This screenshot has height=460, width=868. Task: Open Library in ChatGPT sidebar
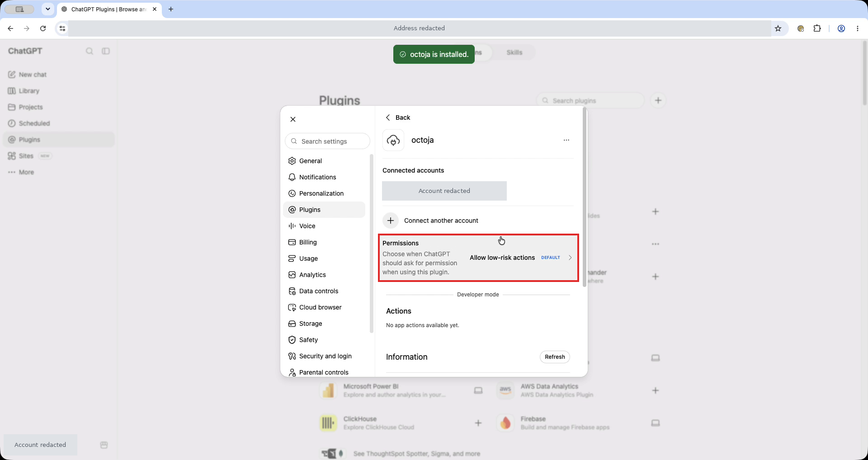[x=59, y=91]
